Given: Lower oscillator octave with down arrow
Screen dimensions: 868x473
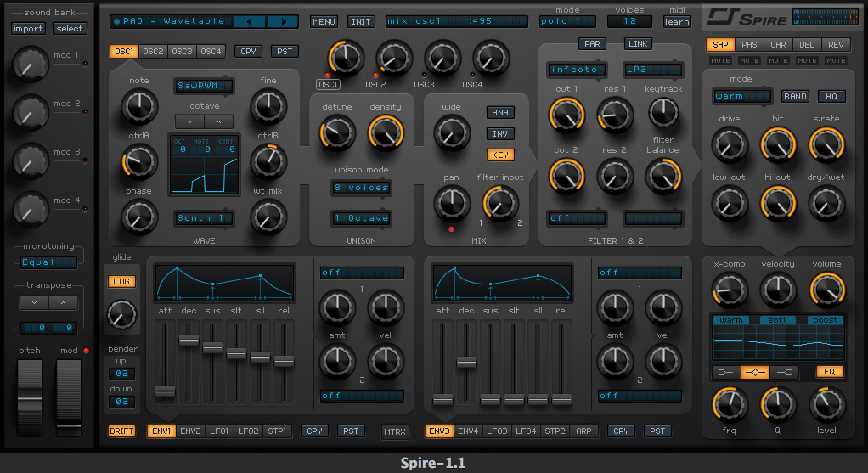Looking at the screenshot, I should click(190, 121).
